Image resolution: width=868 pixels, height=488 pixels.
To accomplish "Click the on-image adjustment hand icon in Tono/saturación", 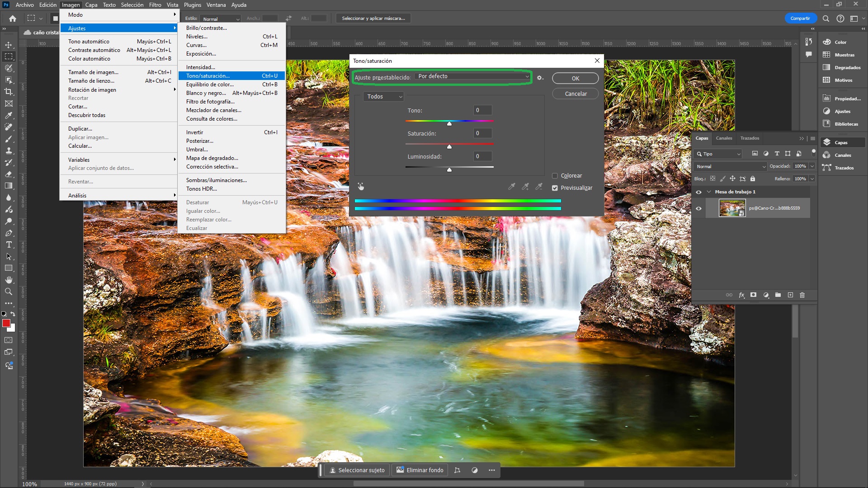I will coord(361,186).
